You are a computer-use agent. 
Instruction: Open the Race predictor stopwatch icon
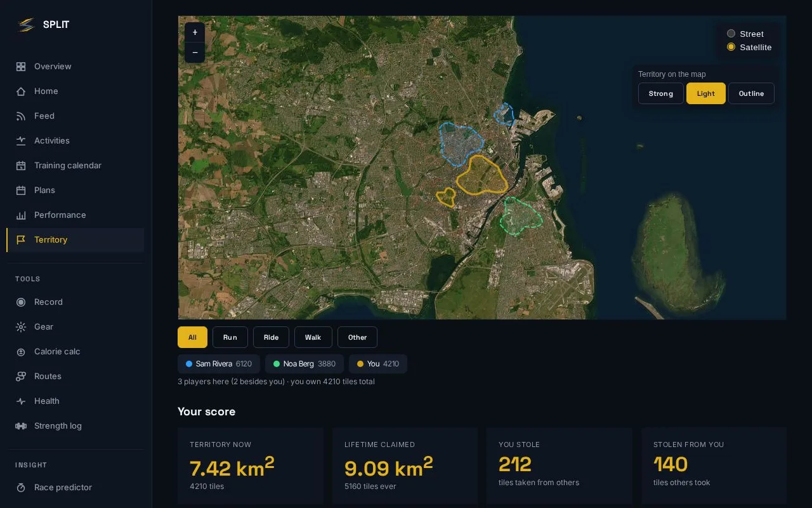click(x=21, y=488)
